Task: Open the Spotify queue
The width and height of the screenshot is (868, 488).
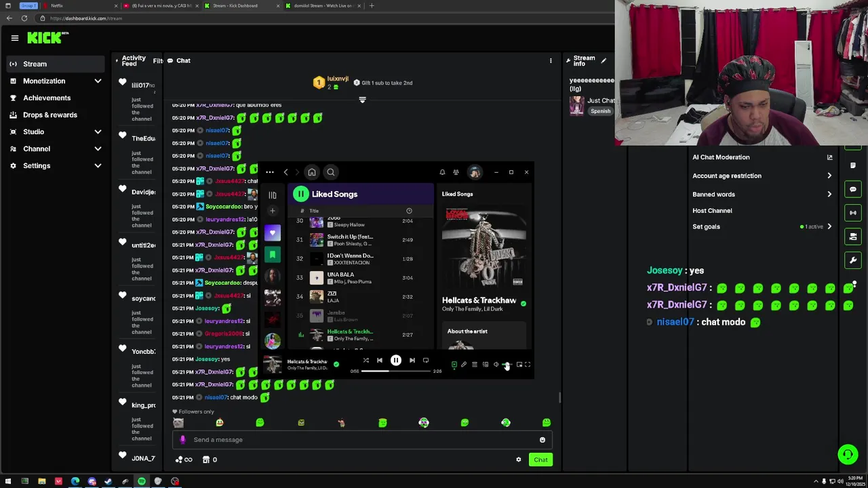Action: [475, 365]
